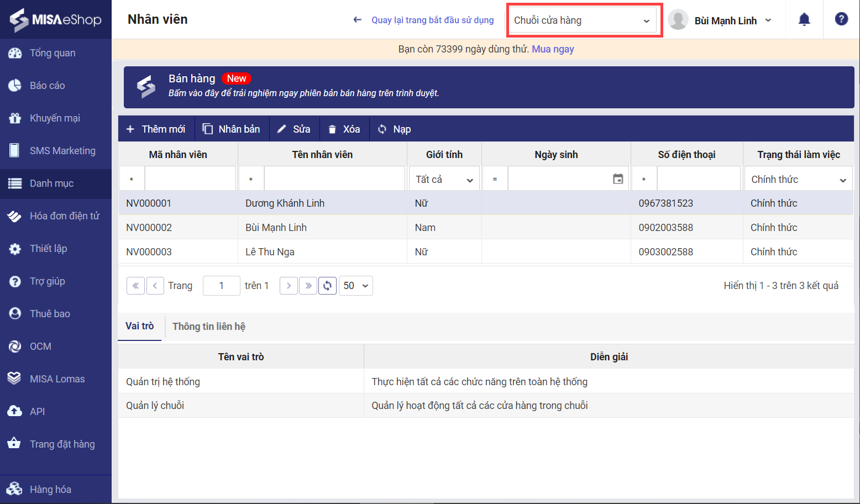The image size is (860, 504).
Task: Open Trạng thái làm việc filter dropdown
Action: (x=798, y=180)
